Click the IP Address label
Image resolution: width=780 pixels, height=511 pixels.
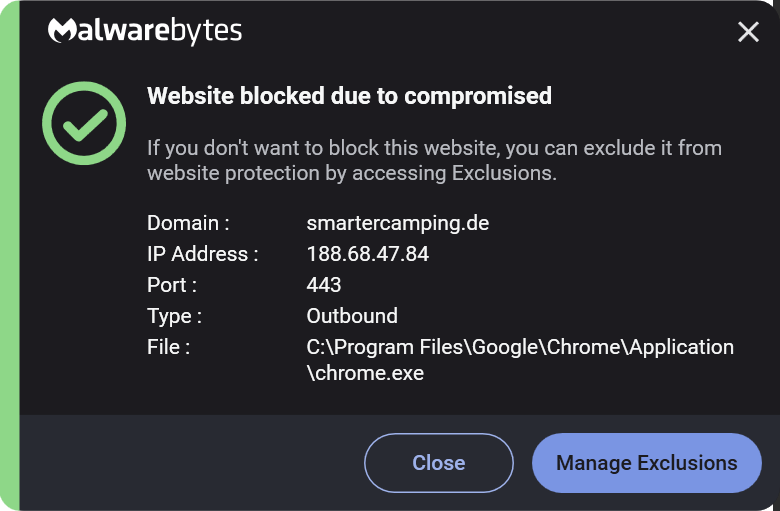(202, 254)
